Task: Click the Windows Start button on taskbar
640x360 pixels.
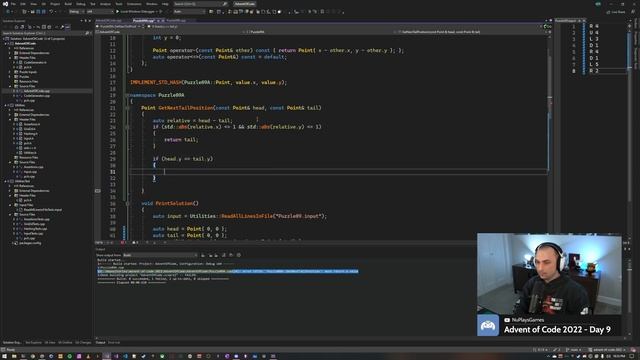Action: 4,356
